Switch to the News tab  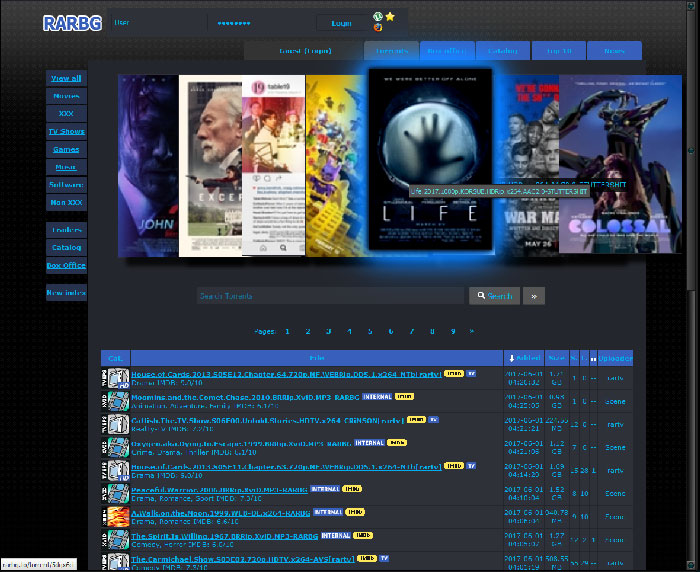[x=614, y=51]
